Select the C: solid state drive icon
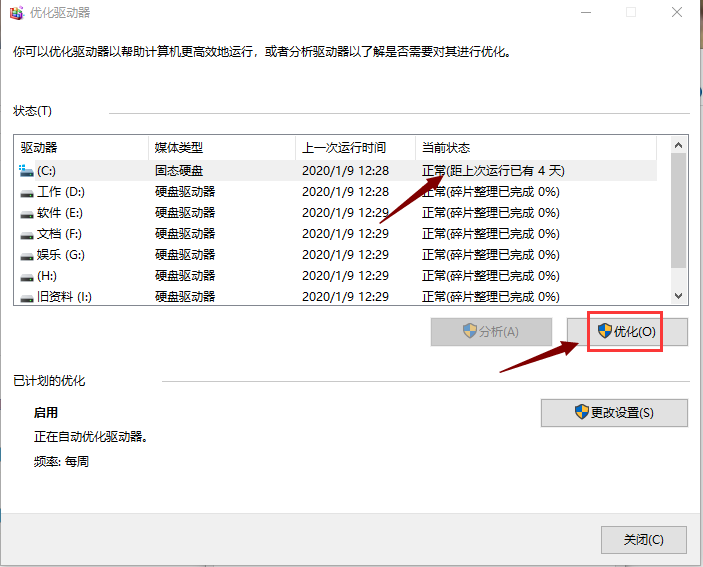The height and width of the screenshot is (567, 703). [26, 171]
